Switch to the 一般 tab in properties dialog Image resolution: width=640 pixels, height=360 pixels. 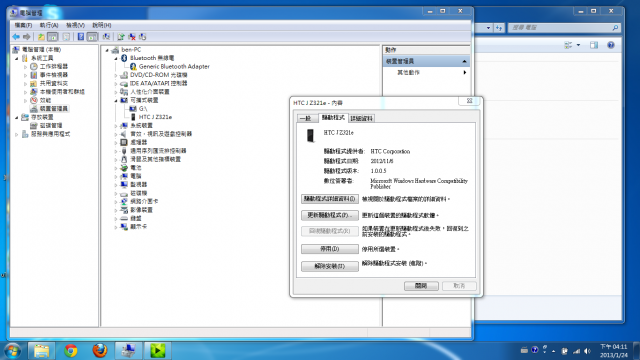[307, 118]
